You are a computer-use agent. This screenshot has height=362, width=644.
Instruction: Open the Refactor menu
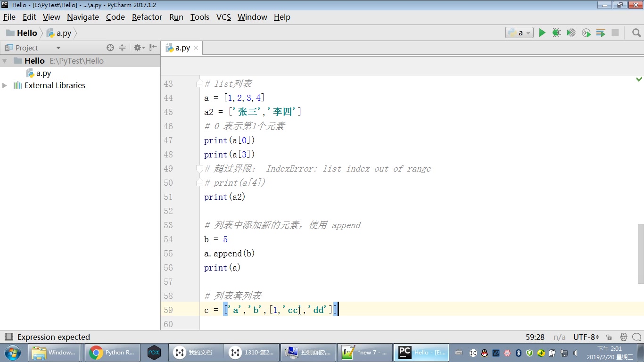pos(147,17)
